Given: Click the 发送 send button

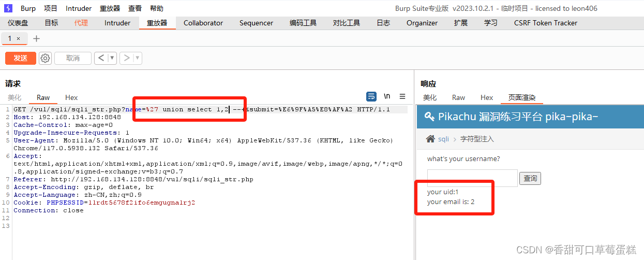Looking at the screenshot, I should [21, 58].
